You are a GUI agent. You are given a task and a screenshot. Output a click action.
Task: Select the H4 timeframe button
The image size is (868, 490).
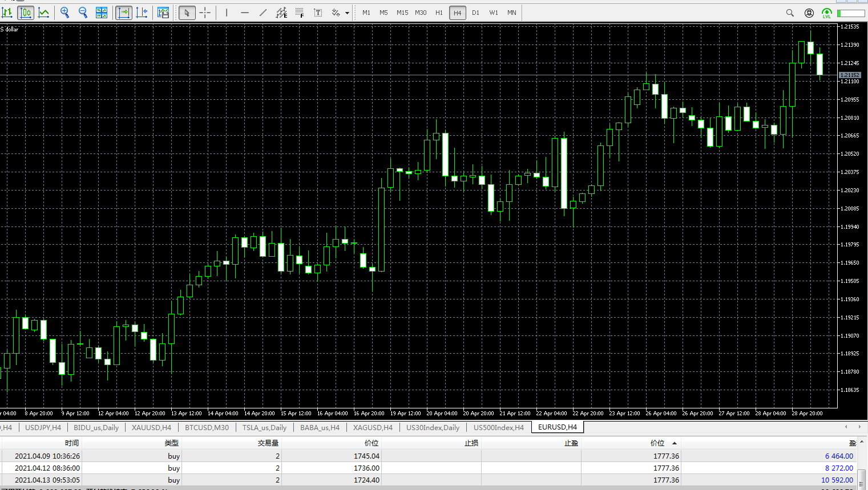(x=457, y=13)
